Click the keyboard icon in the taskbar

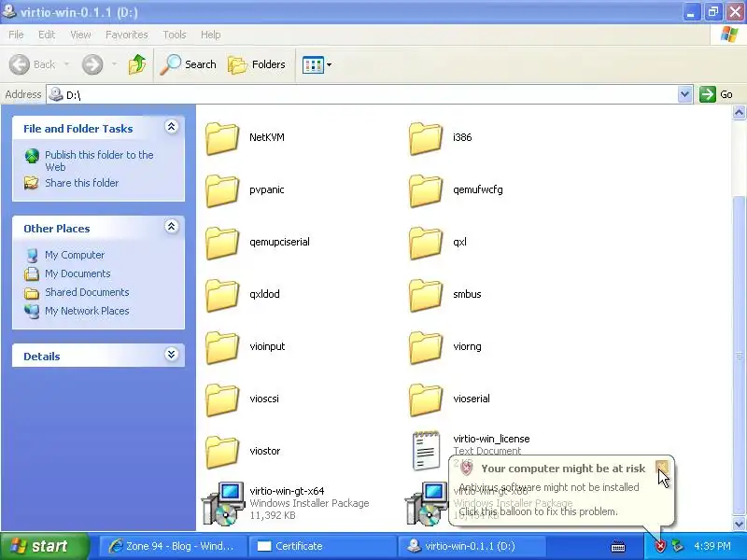pos(618,546)
